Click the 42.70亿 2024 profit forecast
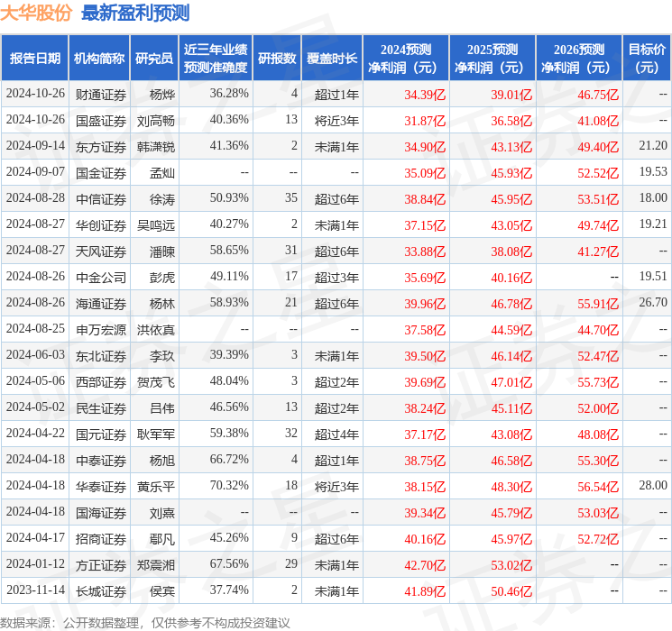 pos(425,565)
